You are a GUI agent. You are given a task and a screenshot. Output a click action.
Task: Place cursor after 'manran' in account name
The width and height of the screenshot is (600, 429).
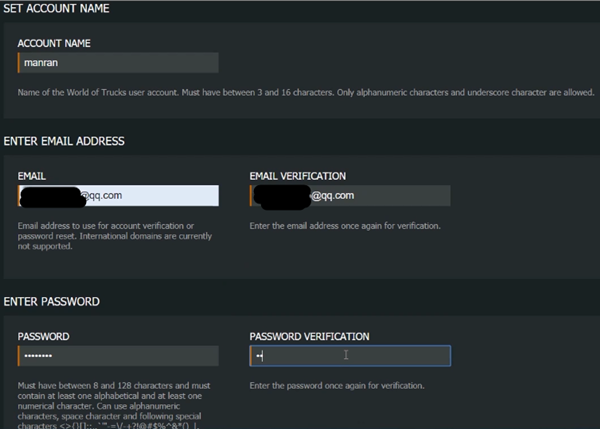(x=57, y=62)
